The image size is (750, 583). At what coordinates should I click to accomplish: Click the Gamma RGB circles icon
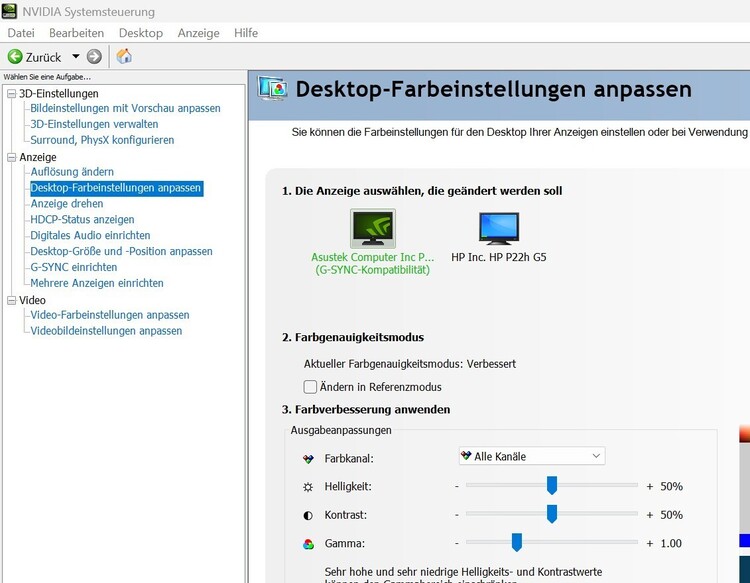pos(308,544)
